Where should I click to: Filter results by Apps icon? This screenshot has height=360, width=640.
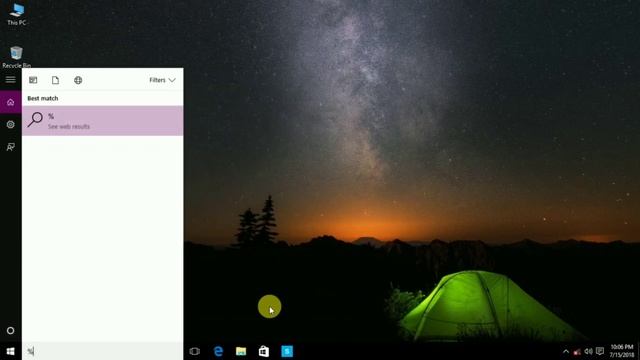point(33,80)
